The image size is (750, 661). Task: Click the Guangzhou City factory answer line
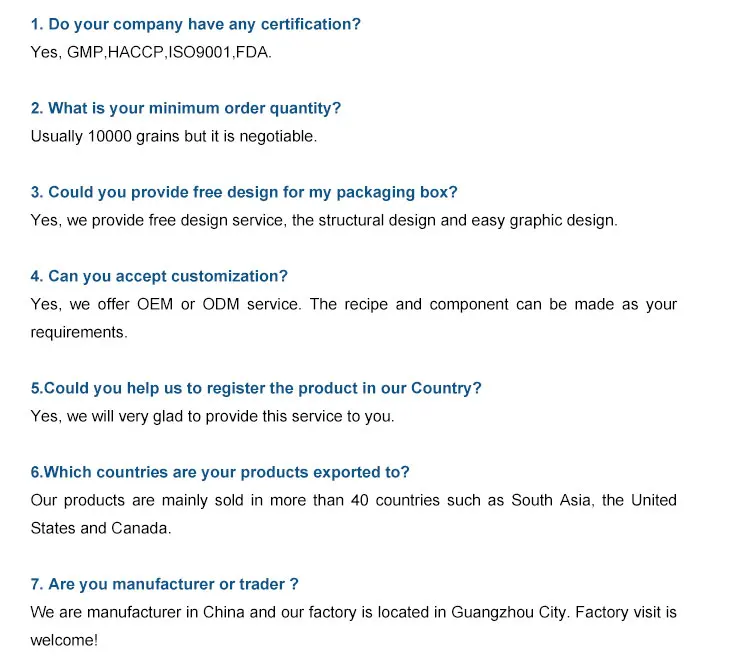[x=354, y=612]
